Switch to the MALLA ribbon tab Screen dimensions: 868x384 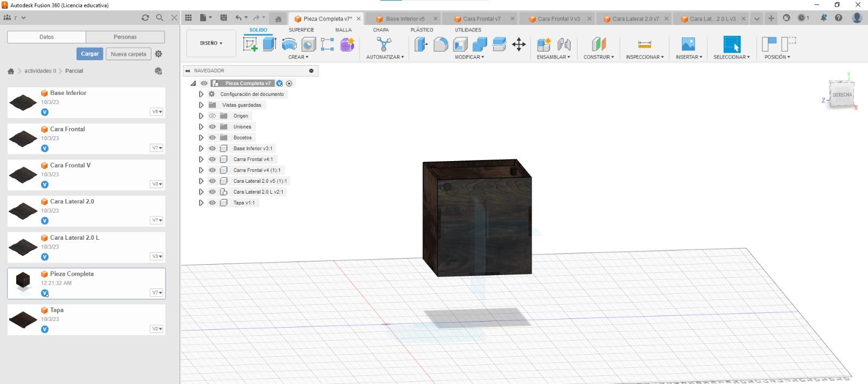343,30
